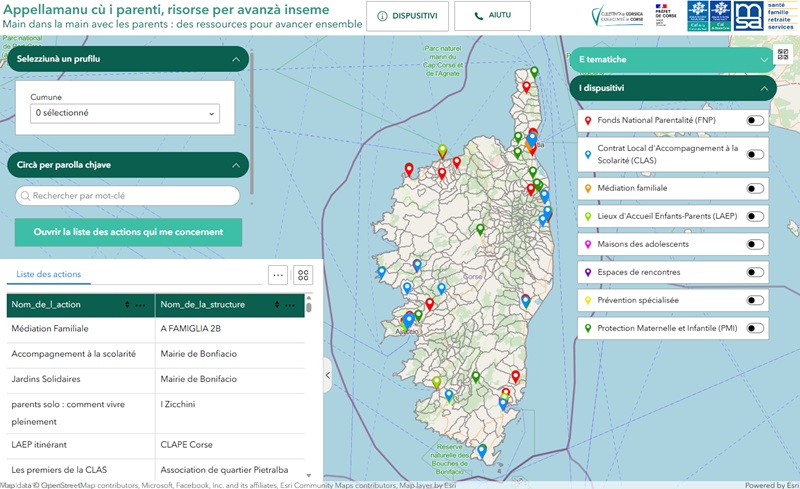
Task: Click the left panel vertical scrollbar
Action: [x=252, y=123]
